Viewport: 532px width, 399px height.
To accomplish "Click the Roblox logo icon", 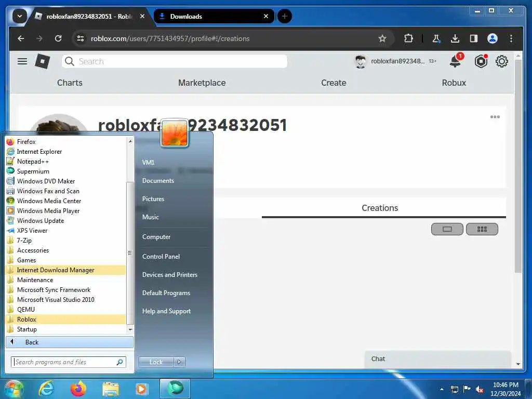I will (43, 61).
